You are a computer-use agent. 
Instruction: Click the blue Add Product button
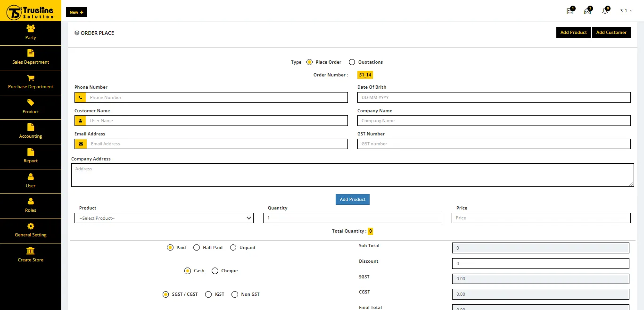click(x=353, y=199)
